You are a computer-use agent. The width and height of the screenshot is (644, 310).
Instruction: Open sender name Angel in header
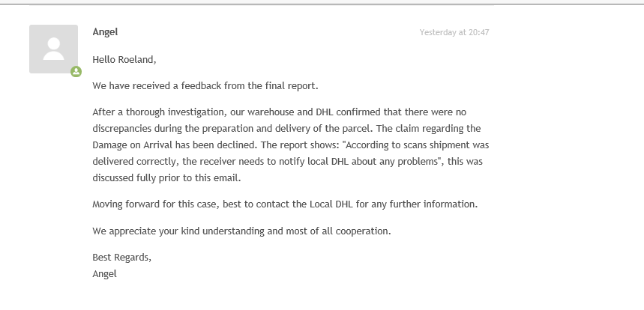point(105,31)
